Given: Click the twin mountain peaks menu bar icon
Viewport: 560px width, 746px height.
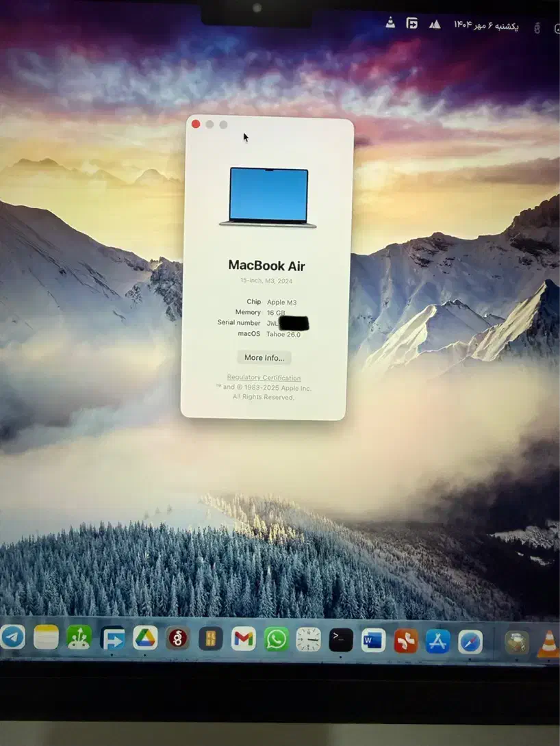Looking at the screenshot, I should coord(435,24).
